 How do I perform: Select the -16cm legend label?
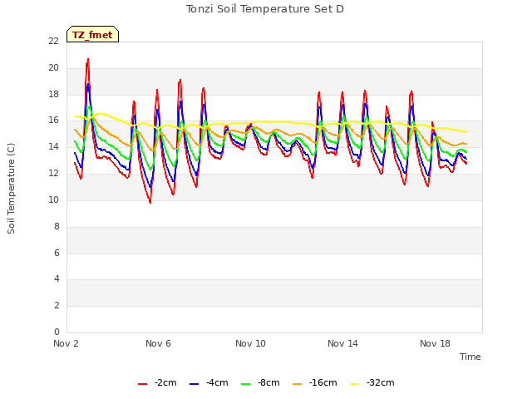pos(323,382)
